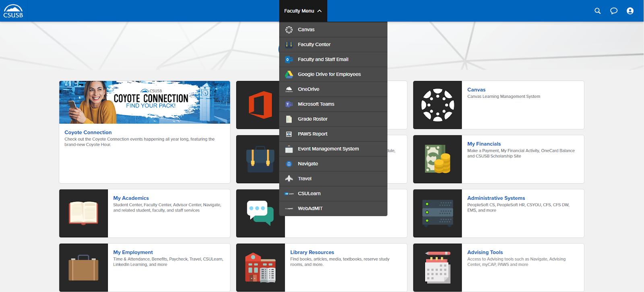Viewport: 644px width, 292px height.
Task: Click the chat bubbles tile icon
Action: click(x=260, y=213)
